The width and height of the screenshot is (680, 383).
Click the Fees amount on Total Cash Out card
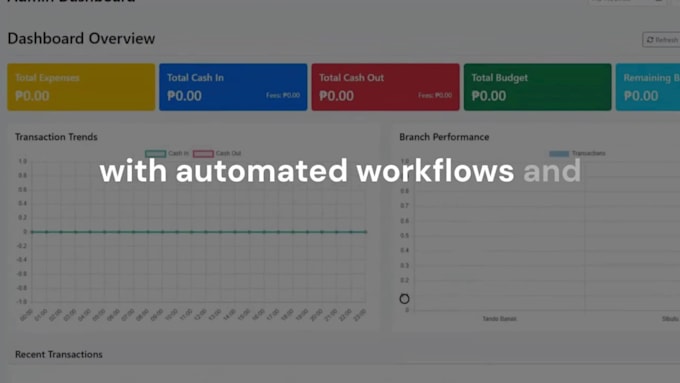[435, 95]
